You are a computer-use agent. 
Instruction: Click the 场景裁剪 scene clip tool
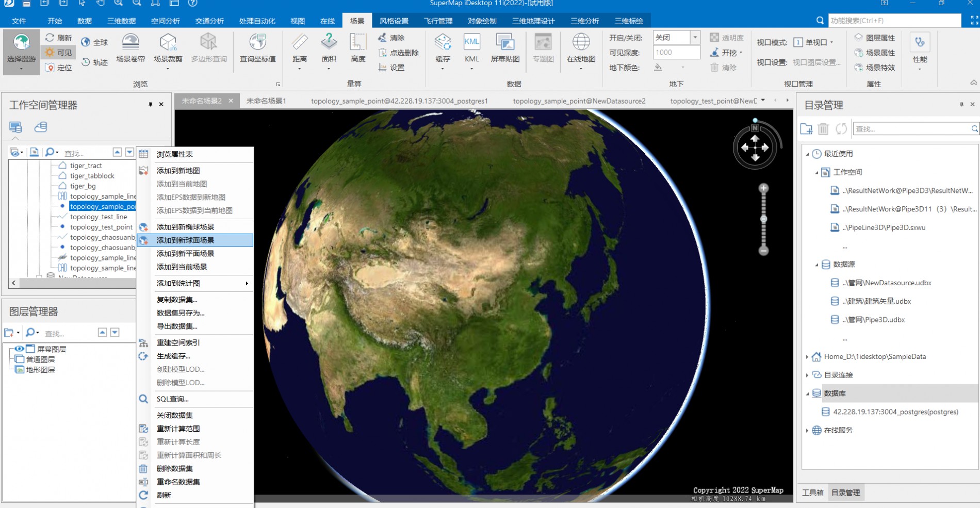pos(168,51)
